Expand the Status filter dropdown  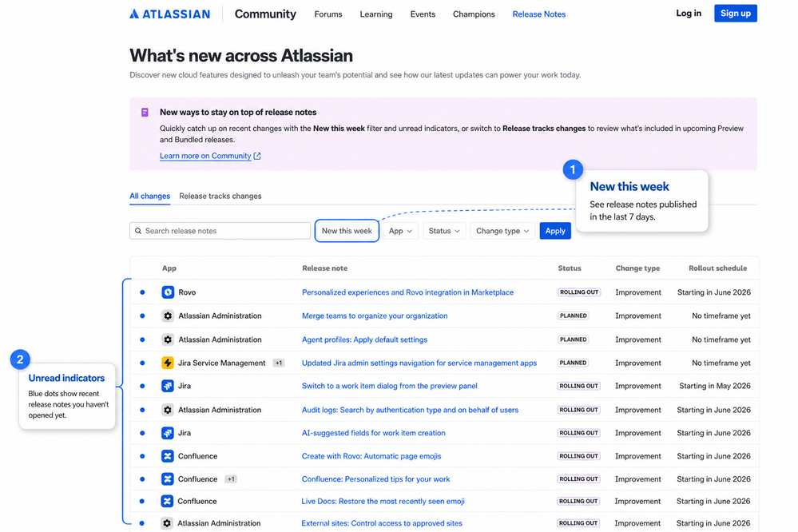click(444, 231)
